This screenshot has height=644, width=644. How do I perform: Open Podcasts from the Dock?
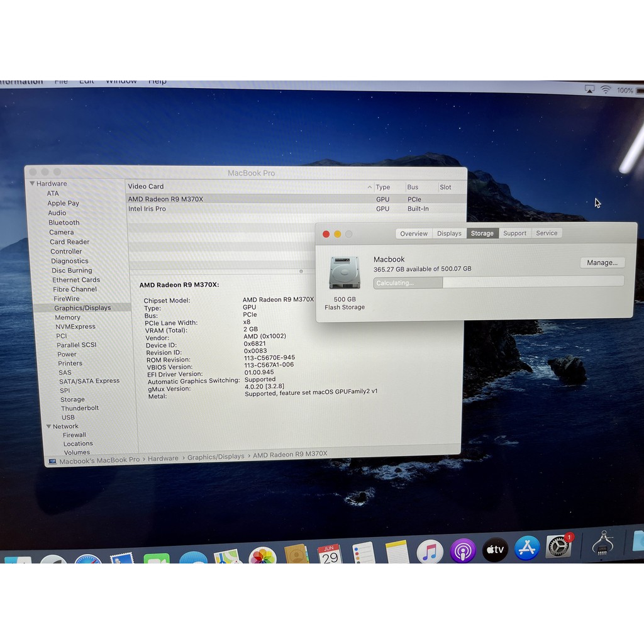(463, 549)
